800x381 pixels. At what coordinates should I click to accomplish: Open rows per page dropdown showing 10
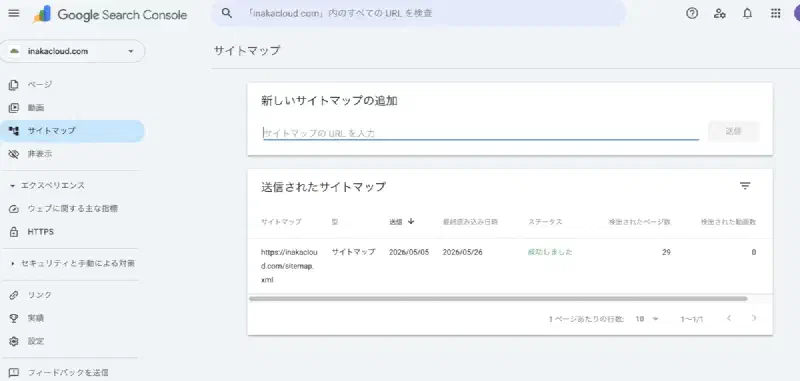(x=646, y=319)
